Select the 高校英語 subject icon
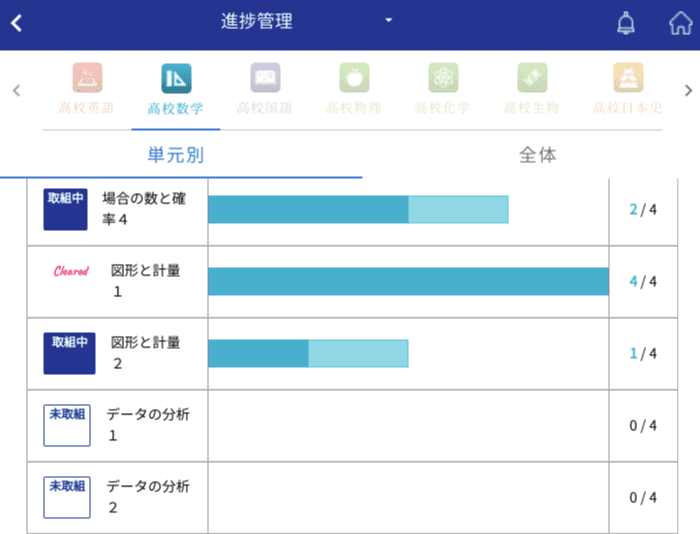Viewport: 700px width, 534px height. tap(88, 78)
